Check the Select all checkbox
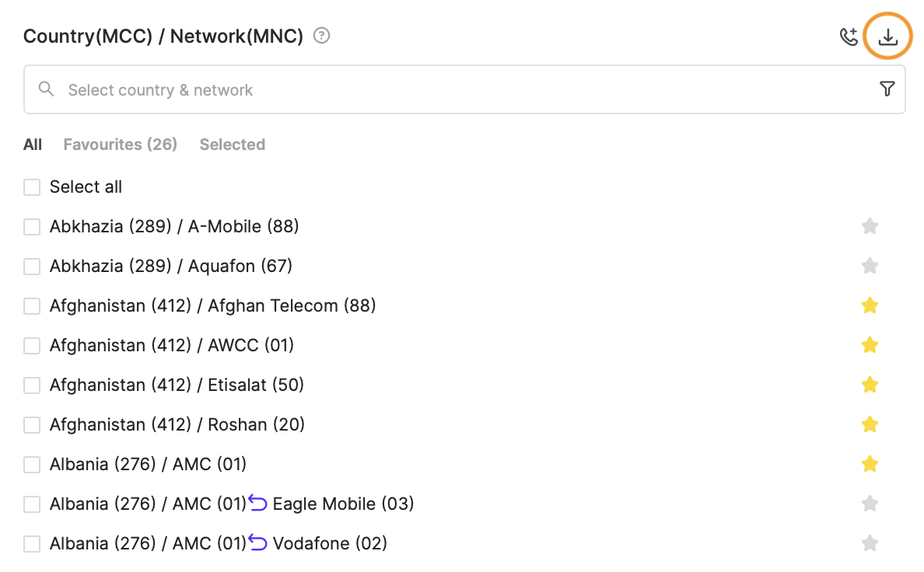 click(x=32, y=187)
